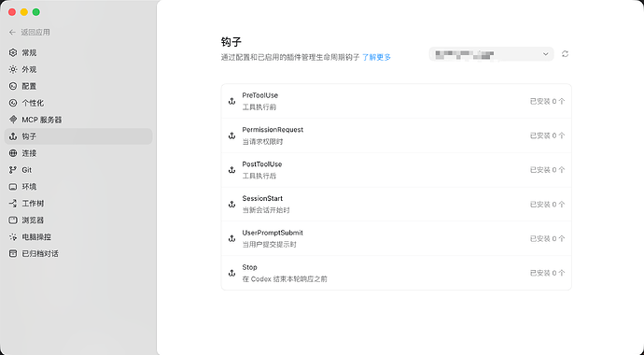Open the PreToolUse hook name
The width and height of the screenshot is (644, 355).
(260, 95)
